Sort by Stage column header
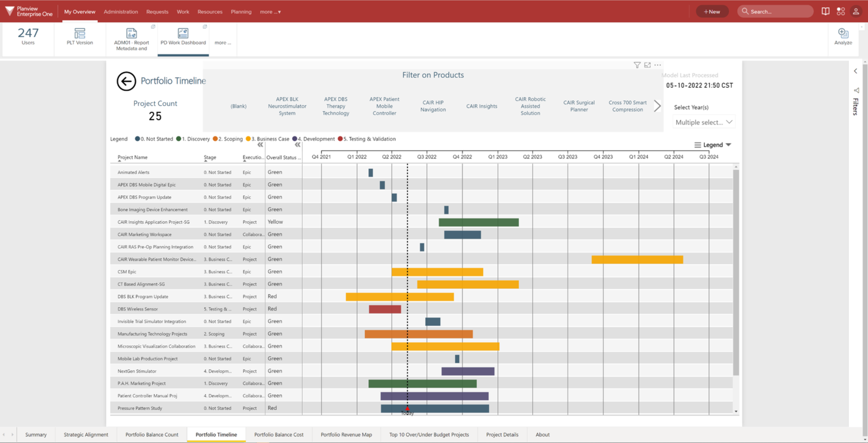The height and width of the screenshot is (443, 868). (210, 158)
